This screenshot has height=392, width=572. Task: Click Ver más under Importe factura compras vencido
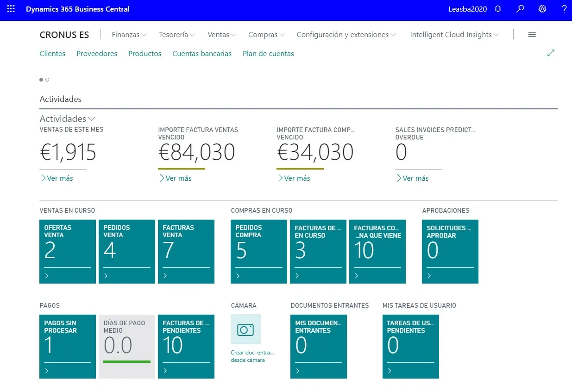coord(294,178)
